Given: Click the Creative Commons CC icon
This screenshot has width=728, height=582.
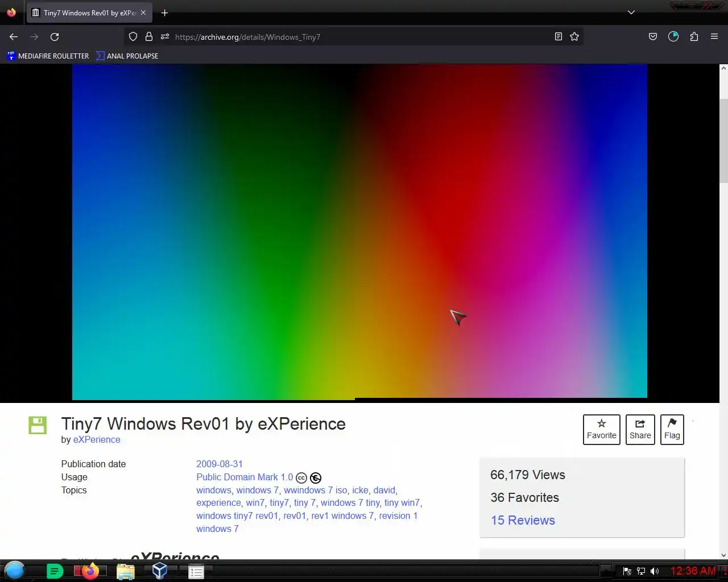Looking at the screenshot, I should [x=301, y=478].
